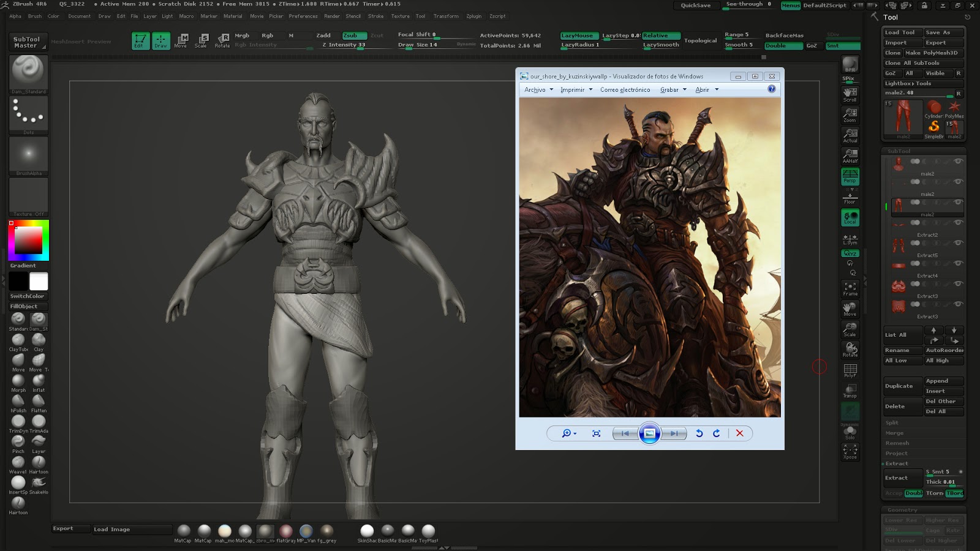
Task: Toggle the Floor grid
Action: pos(850,197)
